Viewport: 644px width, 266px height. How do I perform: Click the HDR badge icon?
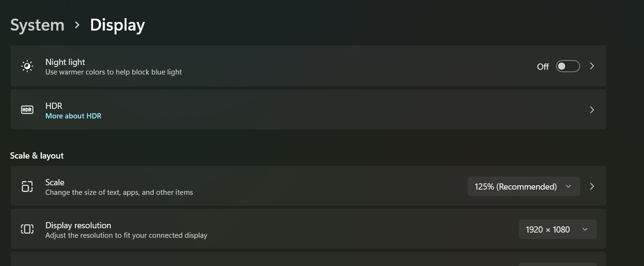click(27, 110)
